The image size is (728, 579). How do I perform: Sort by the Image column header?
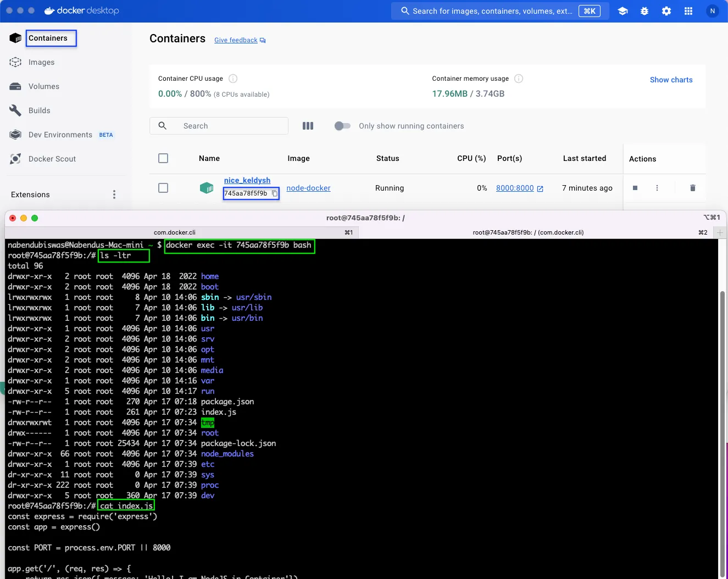point(298,158)
